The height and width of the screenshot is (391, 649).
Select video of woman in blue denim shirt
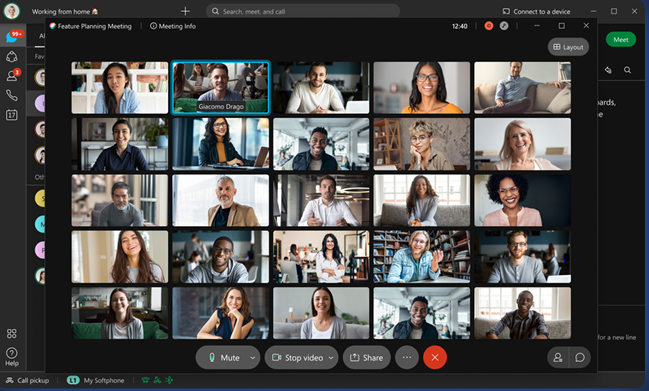click(120, 88)
